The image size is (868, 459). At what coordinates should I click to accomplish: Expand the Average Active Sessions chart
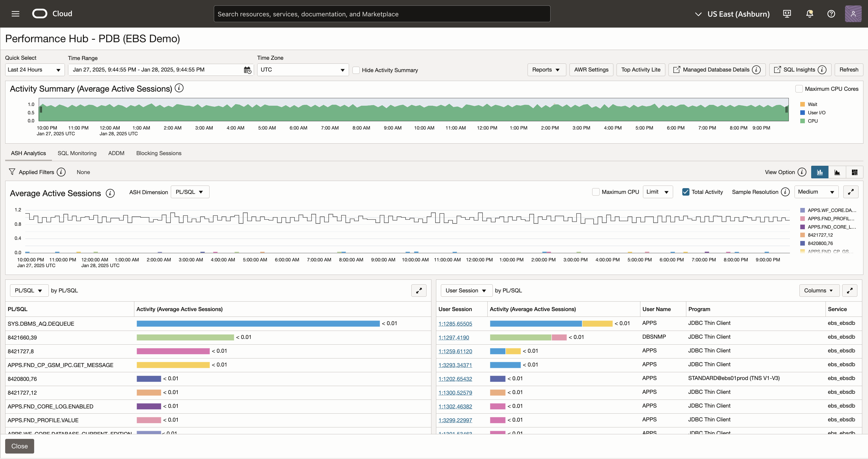[x=850, y=192]
